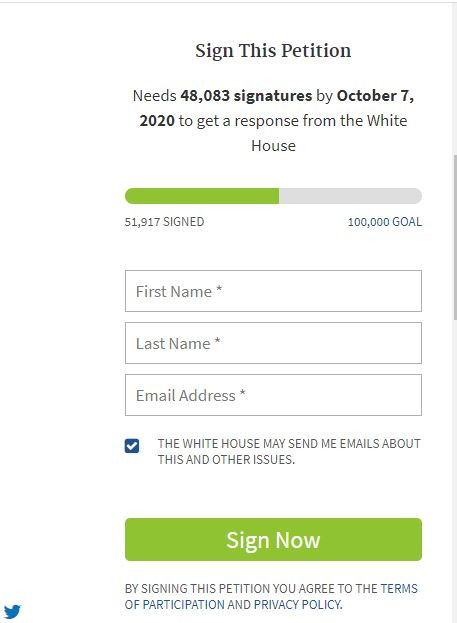This screenshot has height=623, width=457.
Task: Click the word 'House' in the description
Action: click(x=273, y=146)
